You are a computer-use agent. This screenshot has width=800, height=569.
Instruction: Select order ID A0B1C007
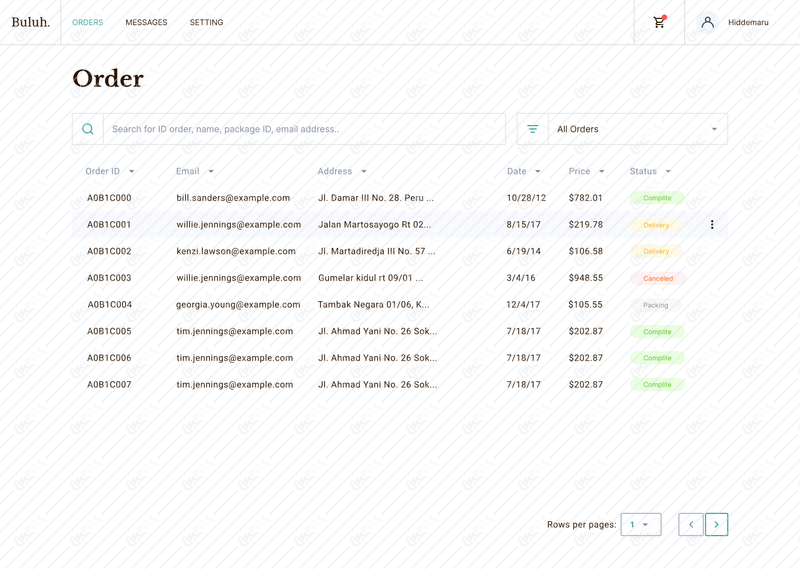tap(109, 385)
